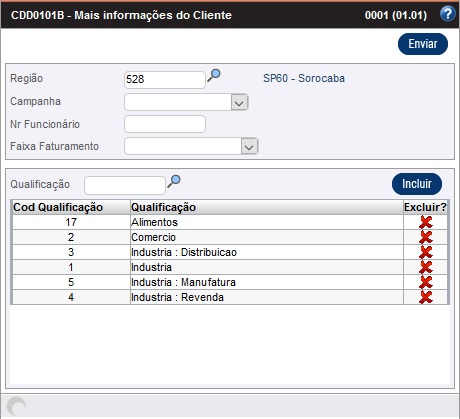460x419 pixels.
Task: Remove the Industria : Distribuicao row
Action: [426, 252]
